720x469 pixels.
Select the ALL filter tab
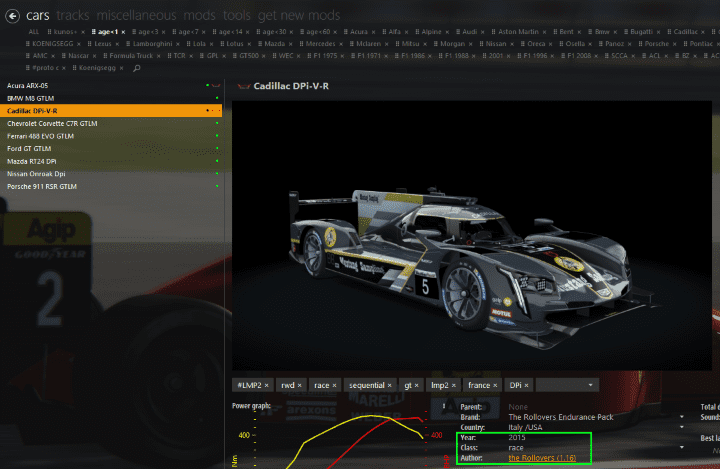coord(33,33)
